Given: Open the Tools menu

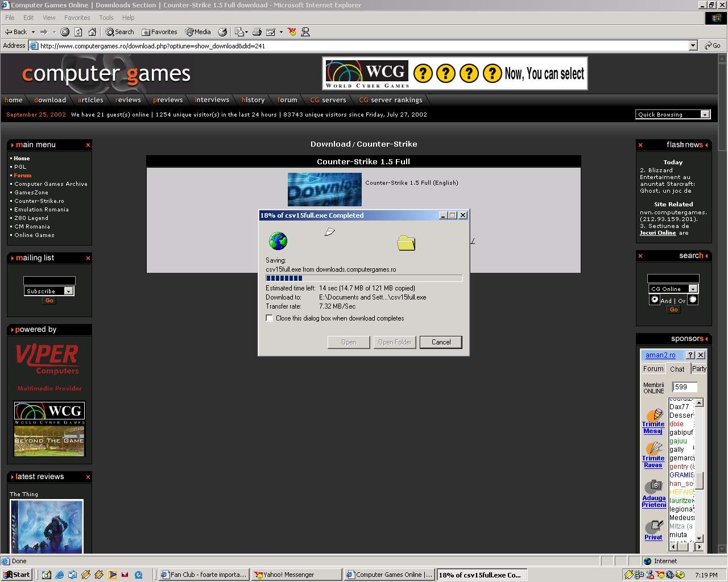Looking at the screenshot, I should [106, 18].
